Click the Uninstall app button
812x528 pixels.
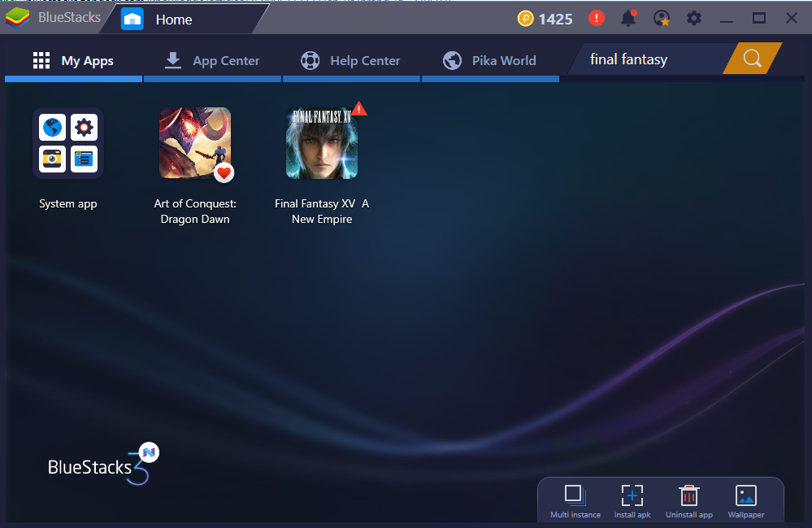tap(689, 502)
